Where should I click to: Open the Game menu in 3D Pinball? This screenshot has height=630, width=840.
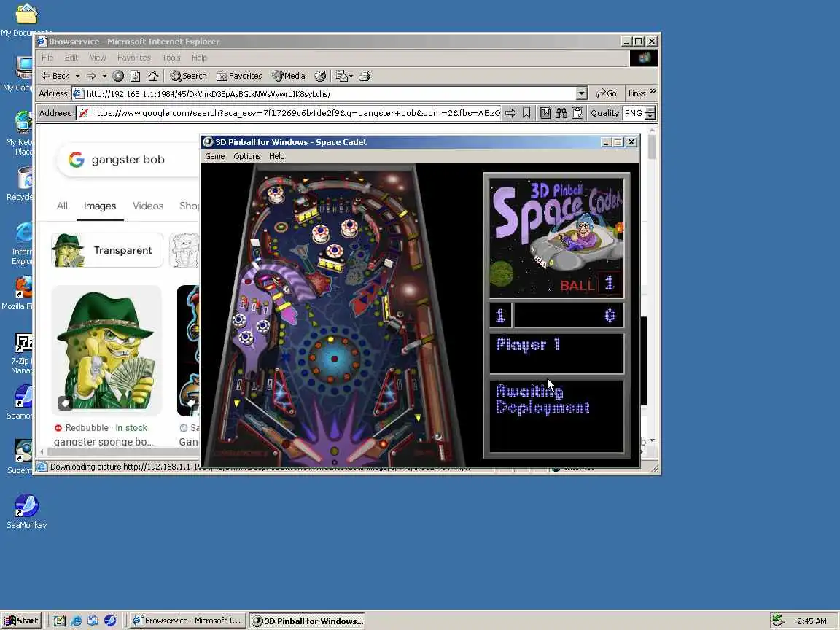[215, 157]
